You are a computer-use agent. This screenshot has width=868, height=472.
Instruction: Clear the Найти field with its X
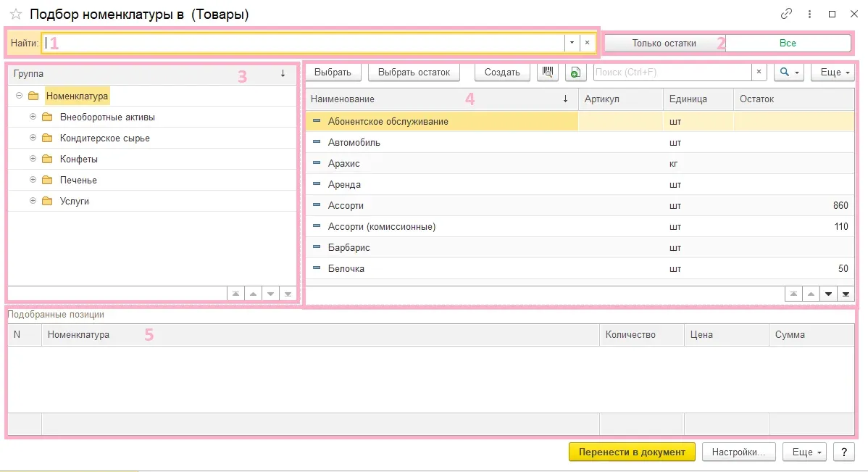[x=588, y=43]
